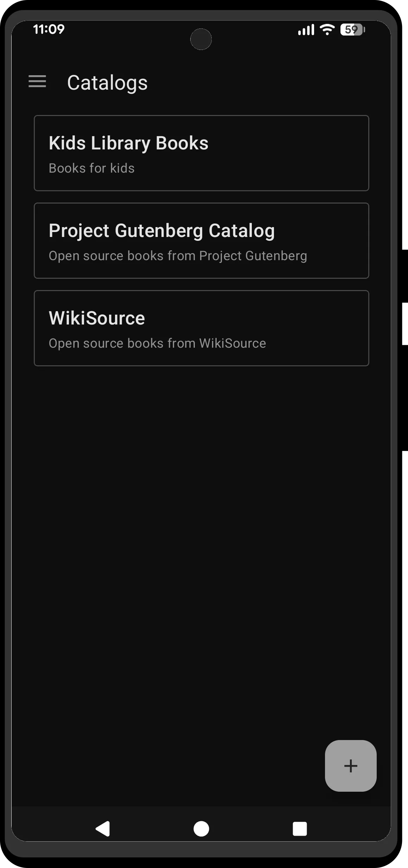The width and height of the screenshot is (408, 868).
Task: Tap the Wi-Fi status icon
Action: click(x=327, y=30)
